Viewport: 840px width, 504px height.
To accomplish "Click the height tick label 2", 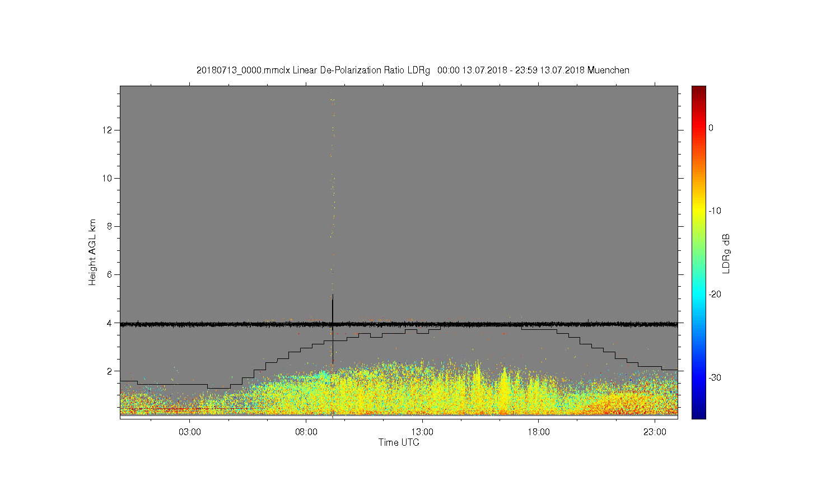I will pyautogui.click(x=110, y=371).
